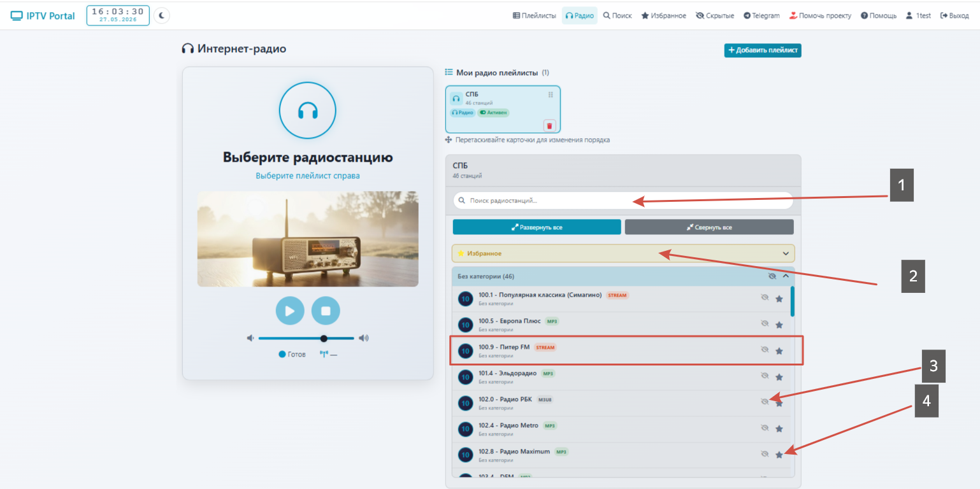Image resolution: width=980 pixels, height=489 pixels.
Task: Click the player Play button
Action: (290, 311)
